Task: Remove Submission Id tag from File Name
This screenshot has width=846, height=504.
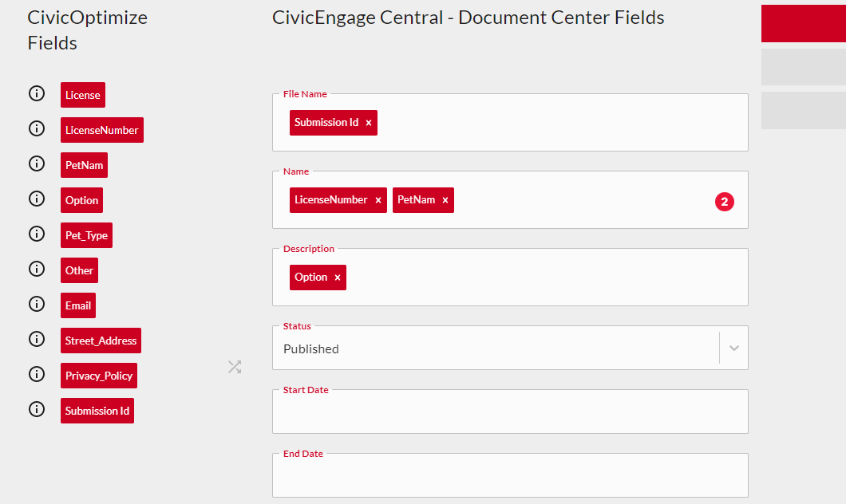Action: pos(369,123)
